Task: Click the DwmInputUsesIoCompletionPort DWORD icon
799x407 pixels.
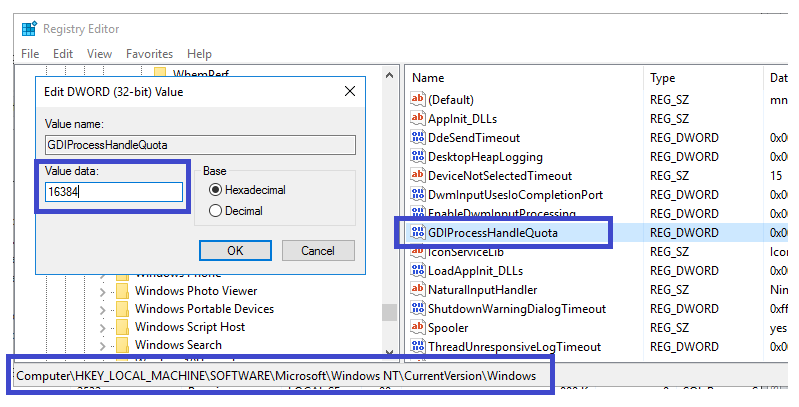Action: point(418,194)
